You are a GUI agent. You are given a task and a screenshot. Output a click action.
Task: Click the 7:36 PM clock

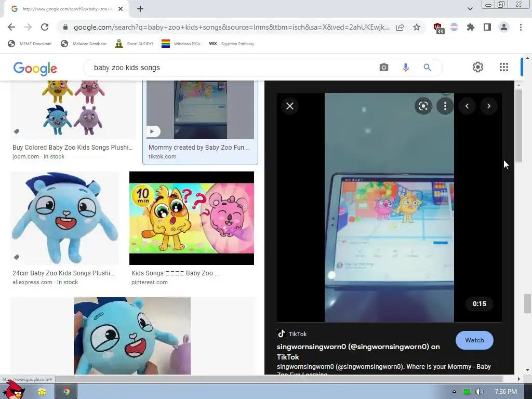click(x=506, y=392)
